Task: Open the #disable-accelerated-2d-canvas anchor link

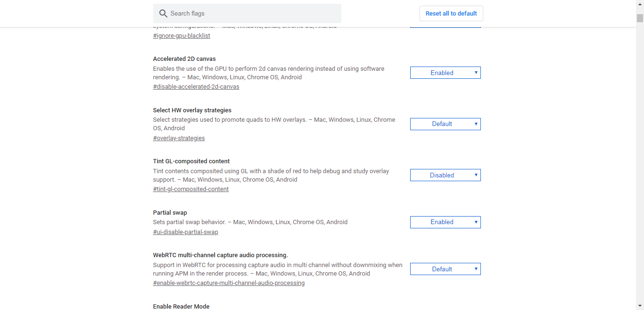Action: pyautogui.click(x=196, y=87)
